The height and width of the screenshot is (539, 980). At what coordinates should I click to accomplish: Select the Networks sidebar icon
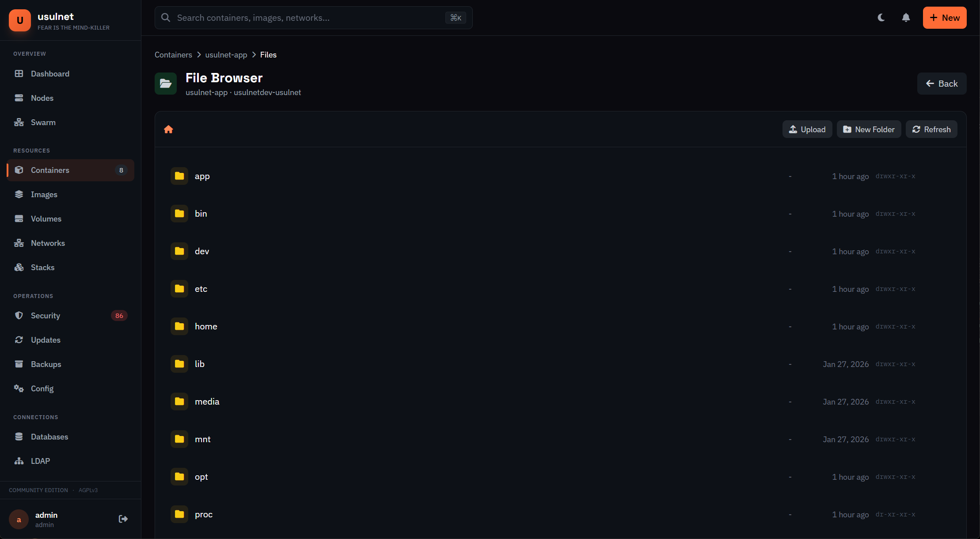click(19, 243)
